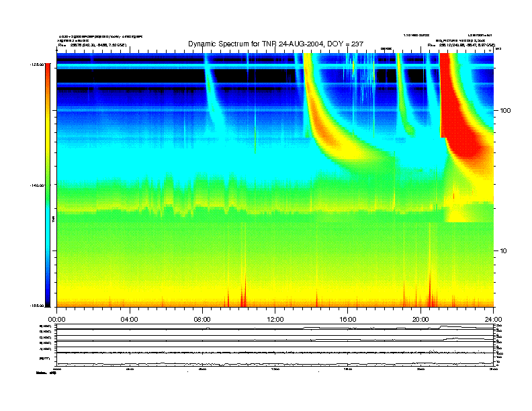Click the "10" frequency axis label
The image size is (532, 411).
click(504, 251)
